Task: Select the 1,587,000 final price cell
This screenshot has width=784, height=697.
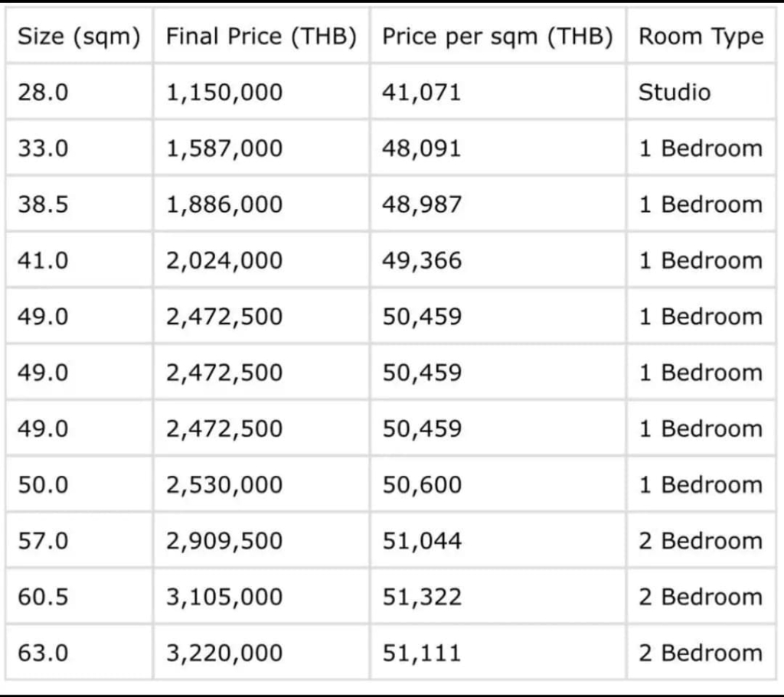Action: click(224, 148)
